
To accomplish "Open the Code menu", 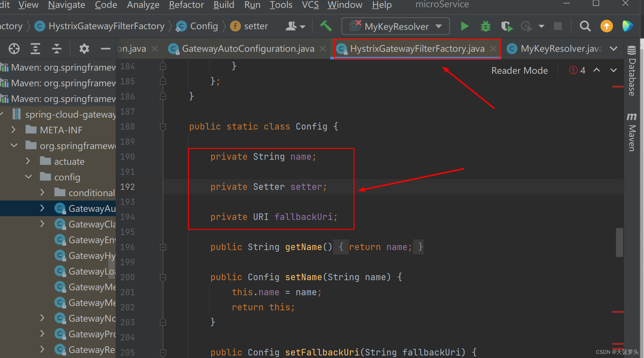I will [106, 5].
